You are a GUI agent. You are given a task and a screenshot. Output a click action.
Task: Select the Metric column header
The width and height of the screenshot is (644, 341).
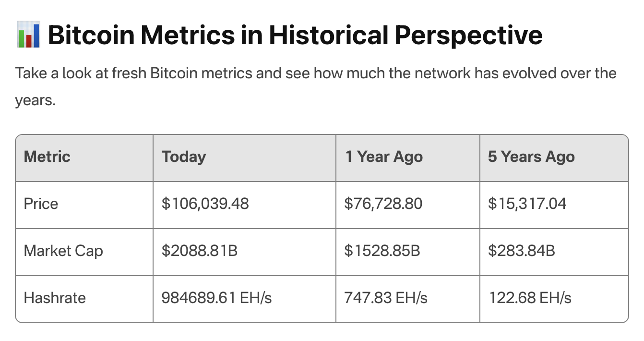pos(47,157)
